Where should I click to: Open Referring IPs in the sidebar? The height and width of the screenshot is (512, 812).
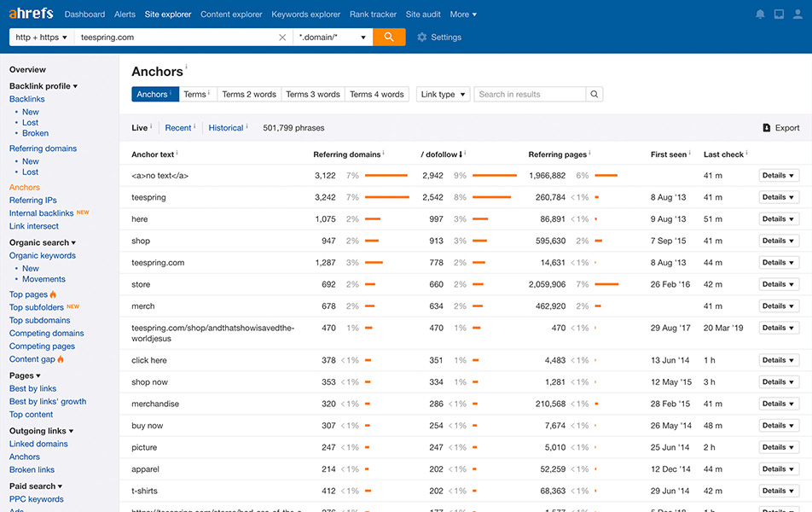point(33,201)
